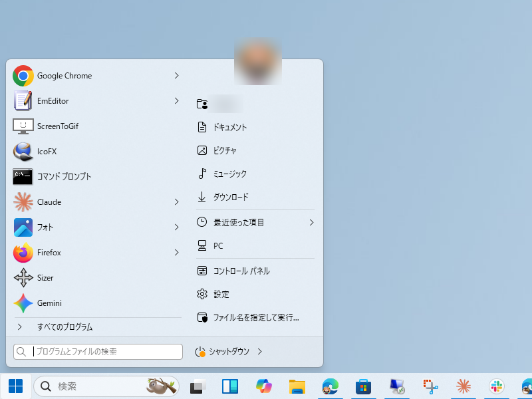Click the Windows Start button
532x399 pixels.
coord(15,386)
